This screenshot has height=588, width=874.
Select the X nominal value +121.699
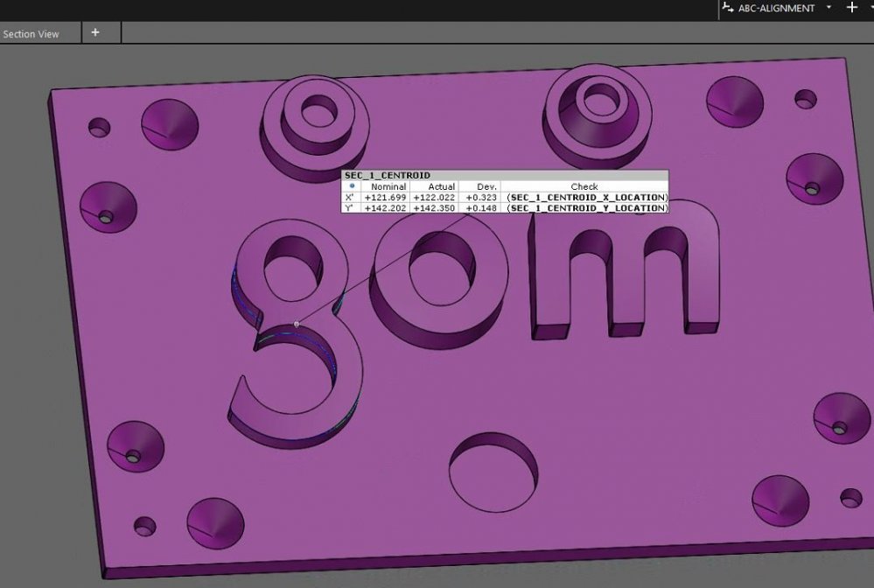point(385,198)
